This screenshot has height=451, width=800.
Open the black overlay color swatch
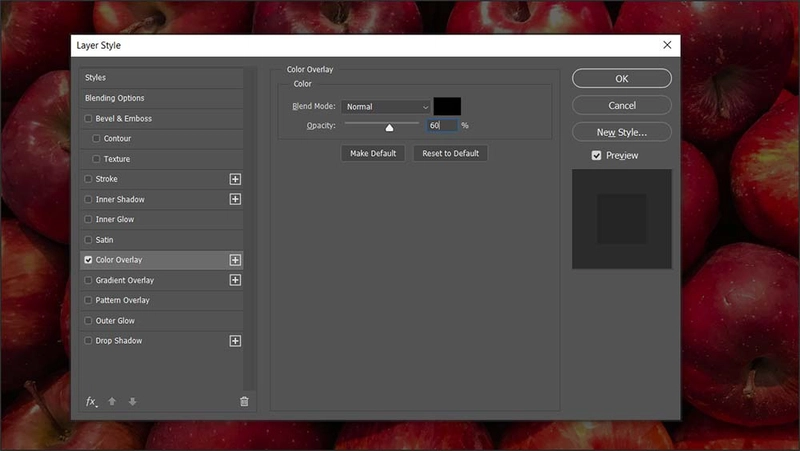point(447,106)
